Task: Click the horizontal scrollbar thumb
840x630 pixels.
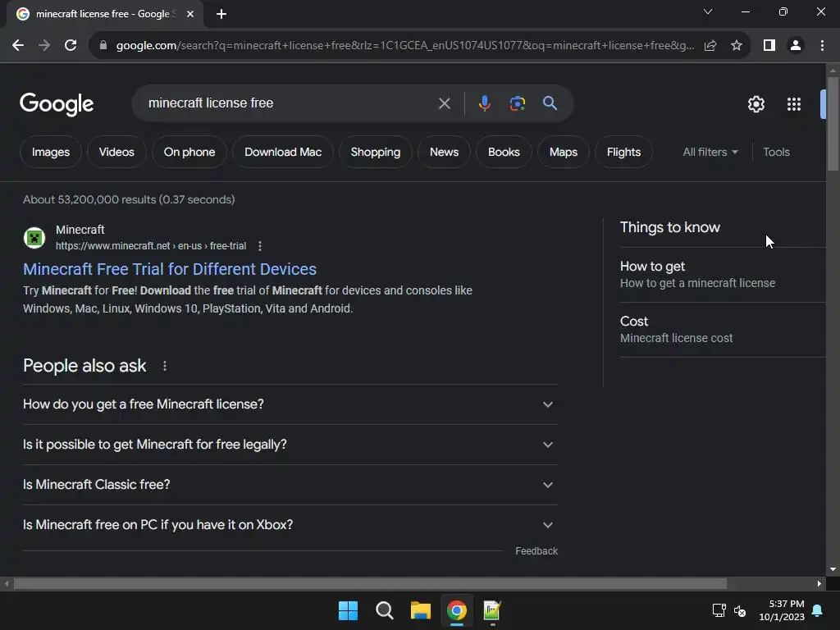Action: coord(370,583)
